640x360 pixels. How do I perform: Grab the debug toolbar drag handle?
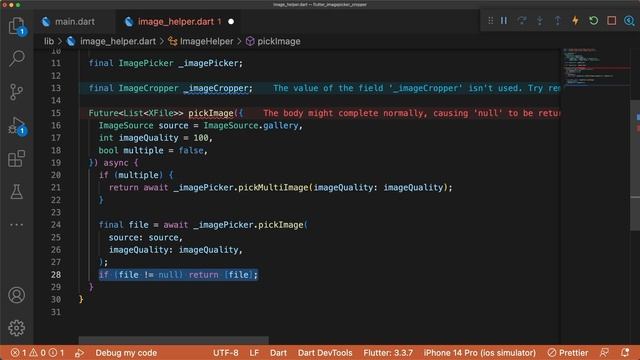(x=491, y=20)
